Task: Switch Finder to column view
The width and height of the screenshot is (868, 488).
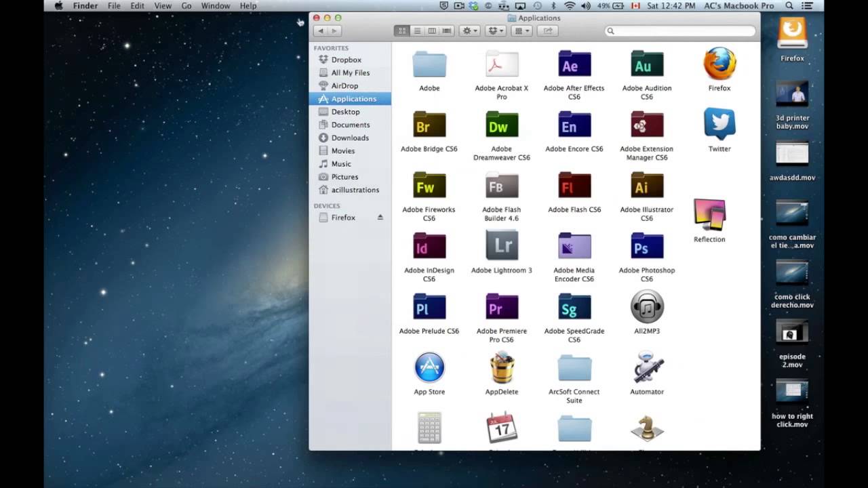Action: pos(432,30)
